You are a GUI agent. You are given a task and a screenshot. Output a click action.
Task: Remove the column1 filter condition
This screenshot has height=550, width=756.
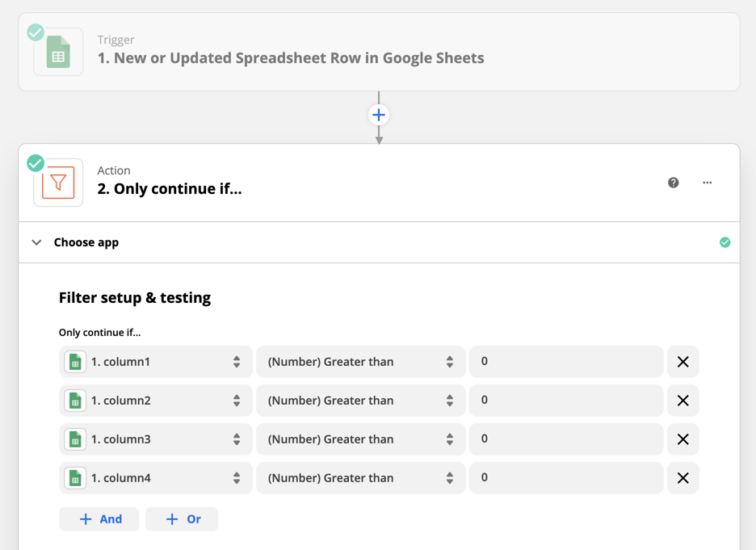pos(682,362)
